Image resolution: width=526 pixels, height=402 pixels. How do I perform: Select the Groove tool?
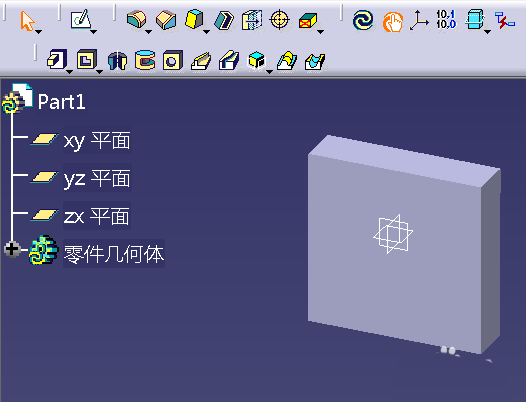[x=145, y=60]
